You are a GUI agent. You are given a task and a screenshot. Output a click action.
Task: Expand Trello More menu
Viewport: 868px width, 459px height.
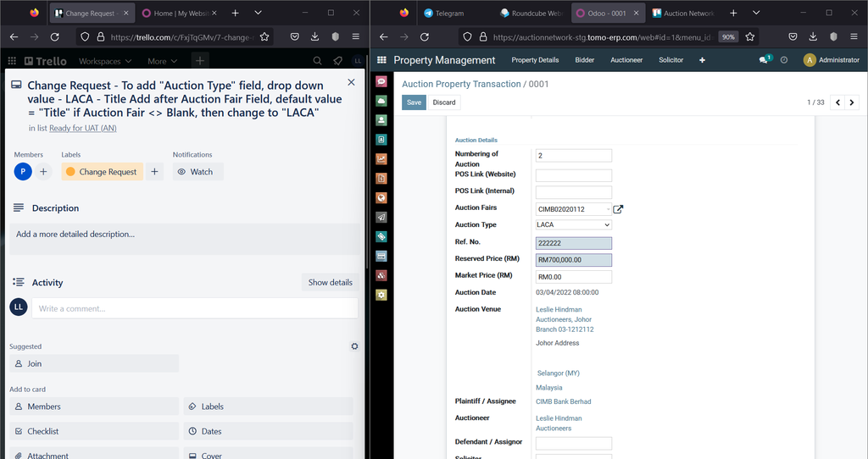162,61
